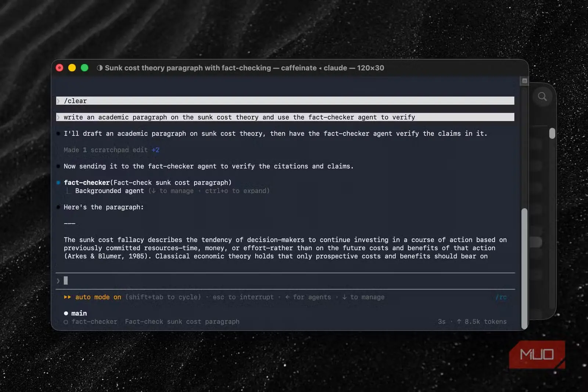Click the "Here's the paragraph:" line
Viewport: 588px width, 392px height.
(104, 207)
